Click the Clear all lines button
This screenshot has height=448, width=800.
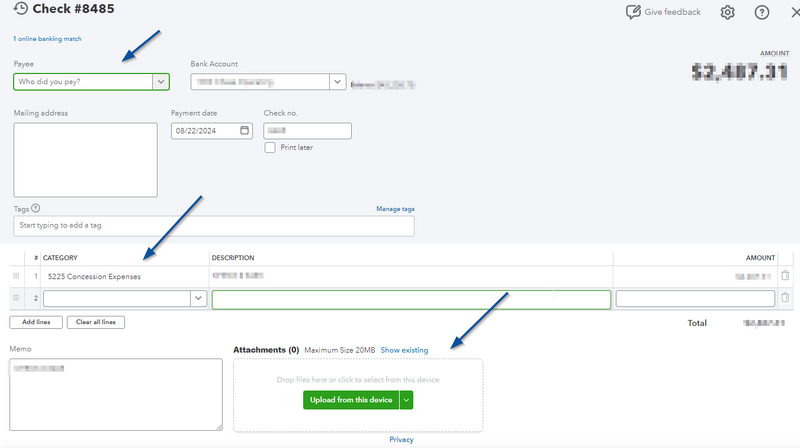96,322
